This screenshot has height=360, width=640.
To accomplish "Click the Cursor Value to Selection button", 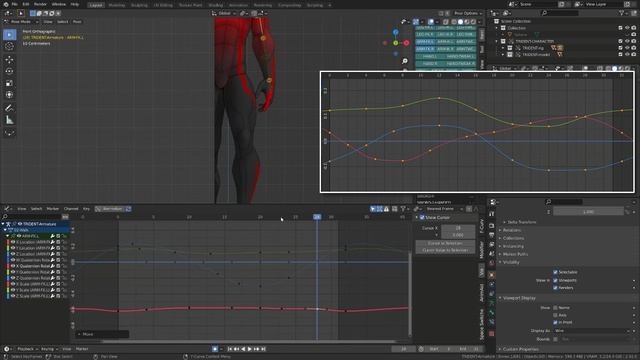I will tap(445, 250).
